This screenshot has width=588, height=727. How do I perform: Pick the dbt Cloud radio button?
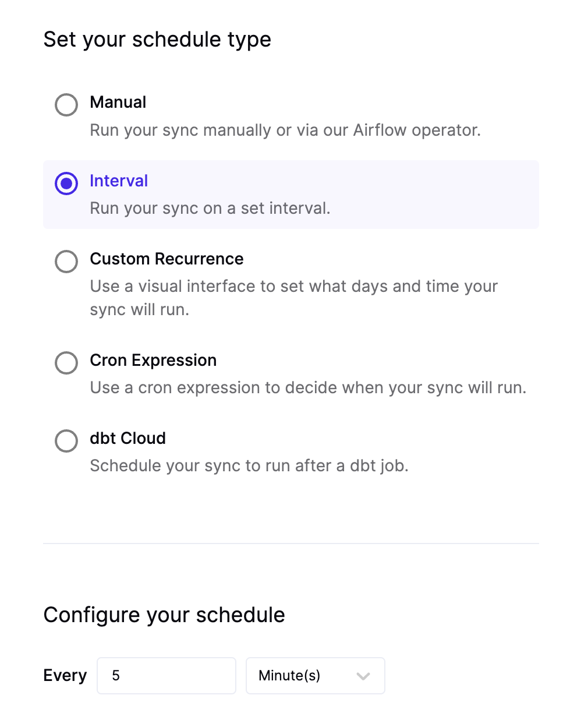(66, 441)
